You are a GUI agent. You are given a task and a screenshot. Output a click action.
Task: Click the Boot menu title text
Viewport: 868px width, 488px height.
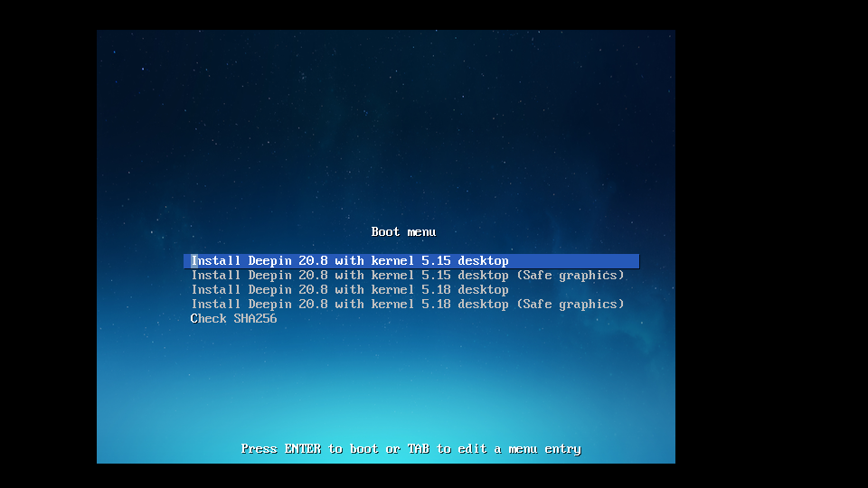403,232
